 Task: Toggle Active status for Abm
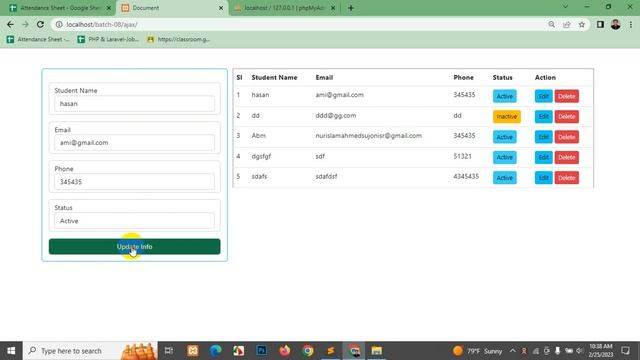(504, 137)
